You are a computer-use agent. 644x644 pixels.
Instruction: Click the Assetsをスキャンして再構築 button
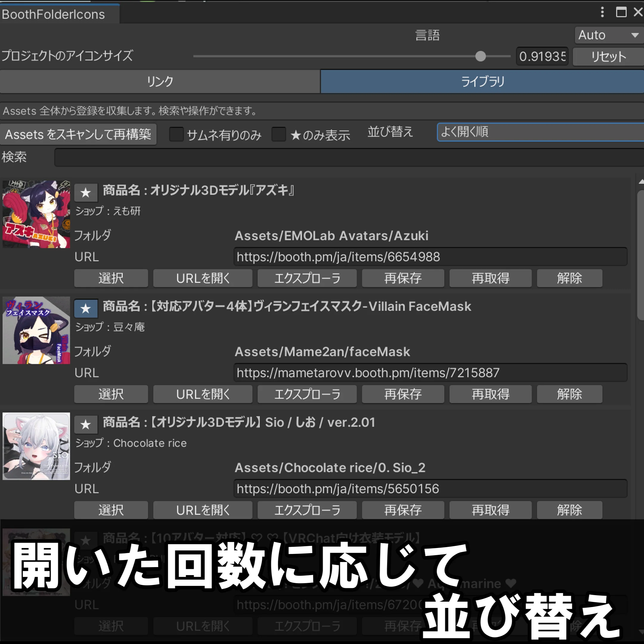pyautogui.click(x=78, y=134)
